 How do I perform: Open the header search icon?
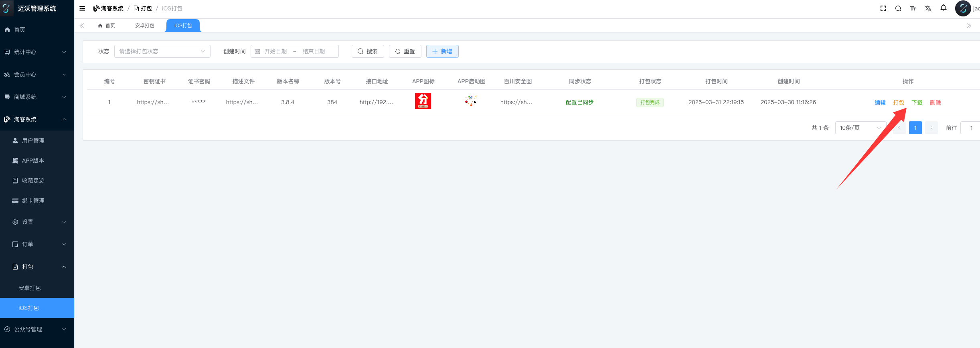tap(898, 8)
